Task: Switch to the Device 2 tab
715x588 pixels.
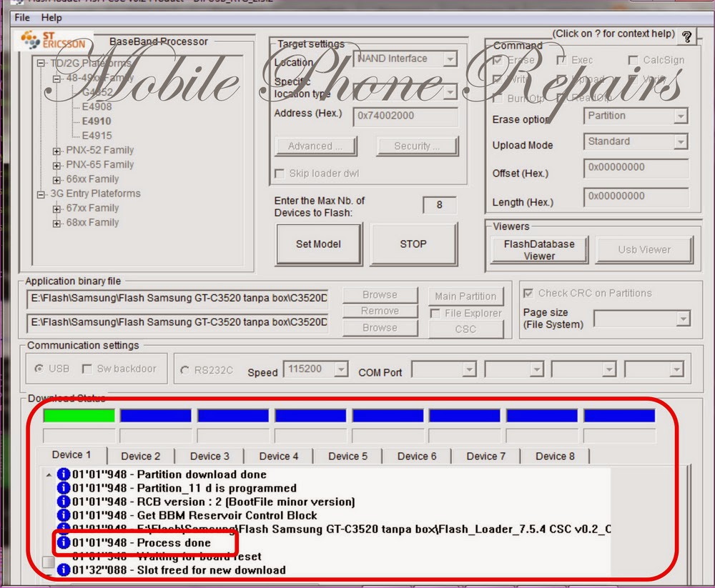Action: pos(140,457)
